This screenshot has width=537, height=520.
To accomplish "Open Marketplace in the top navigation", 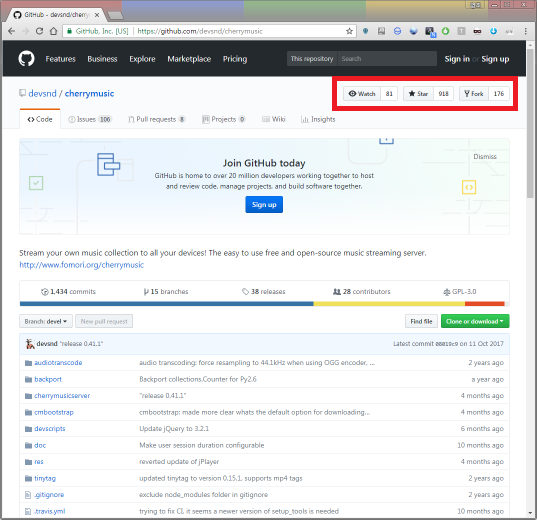I will (x=189, y=59).
